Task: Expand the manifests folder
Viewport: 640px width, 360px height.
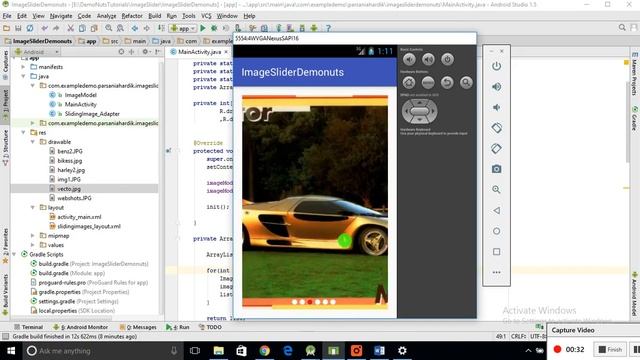Action: click(23, 67)
